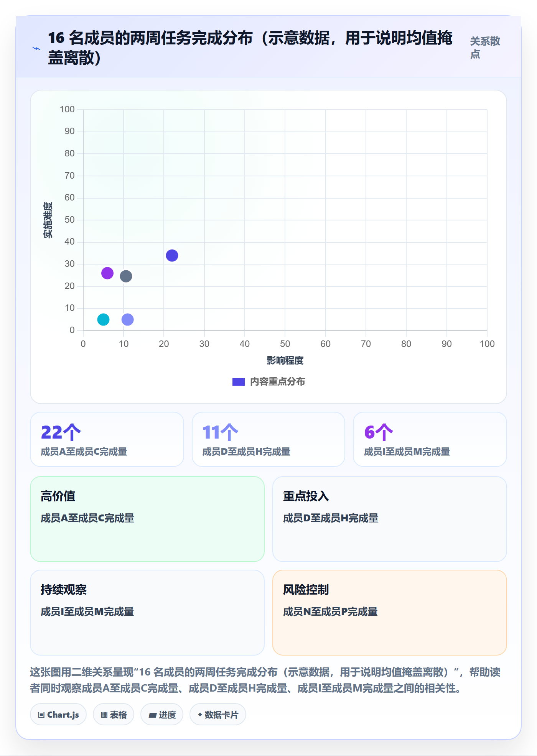This screenshot has height=756, width=537.
Task: Click the 11个 stat value
Action: click(220, 432)
